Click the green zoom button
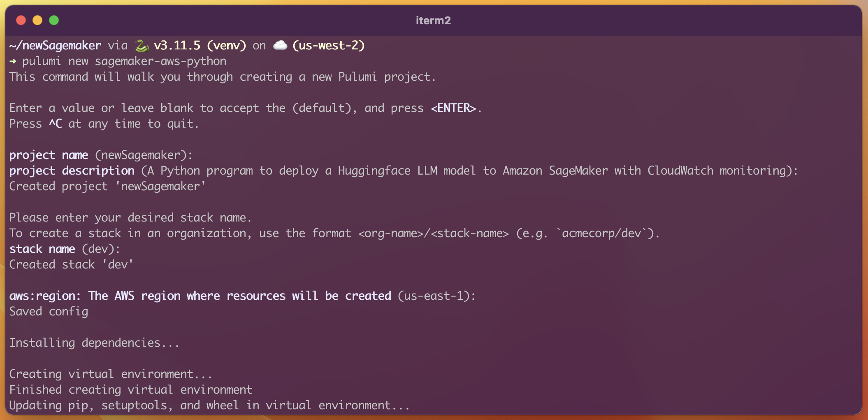This screenshot has width=868, height=420. coord(54,19)
